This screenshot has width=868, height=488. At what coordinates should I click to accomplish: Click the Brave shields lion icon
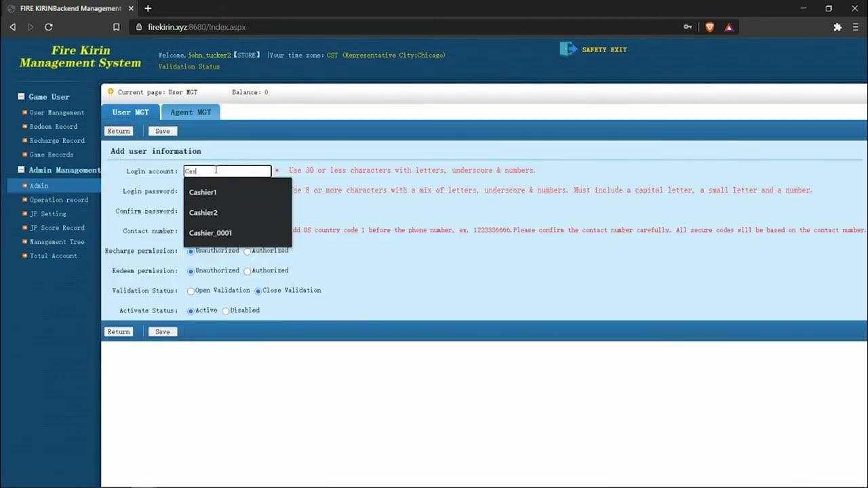coord(709,27)
